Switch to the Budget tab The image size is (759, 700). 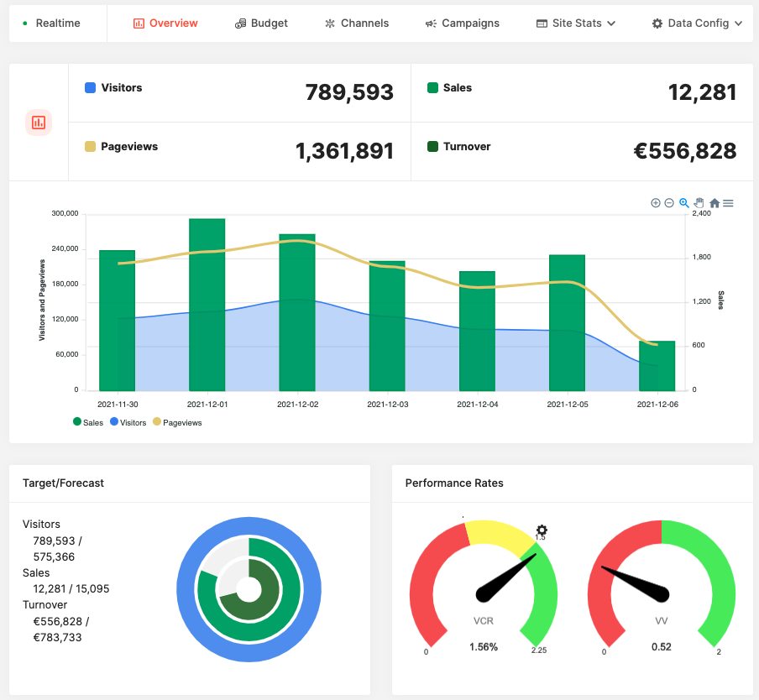261,23
